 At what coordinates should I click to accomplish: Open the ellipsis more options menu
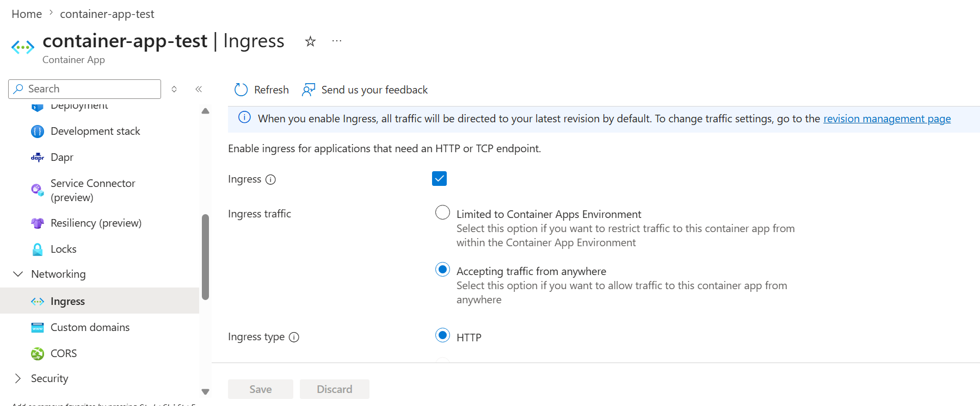coord(337,41)
